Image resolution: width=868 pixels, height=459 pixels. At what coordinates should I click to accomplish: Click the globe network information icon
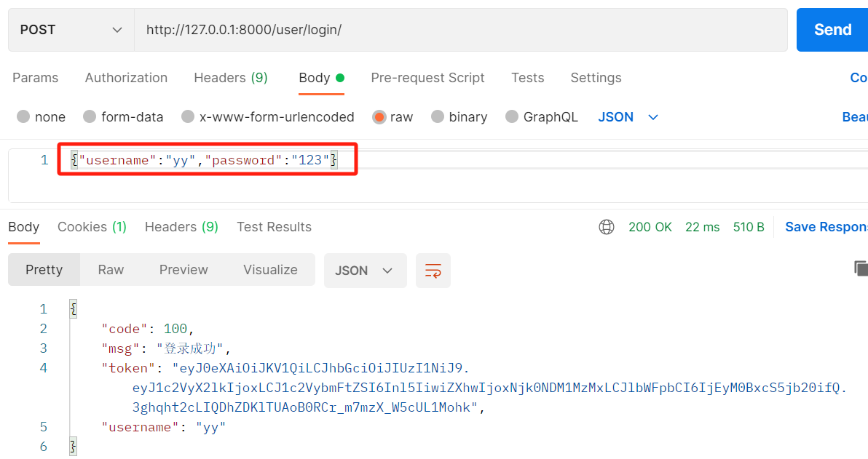point(607,227)
